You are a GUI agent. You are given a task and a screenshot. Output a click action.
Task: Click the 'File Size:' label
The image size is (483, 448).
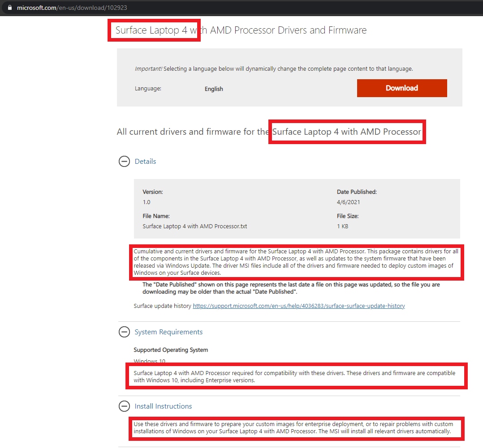348,216
